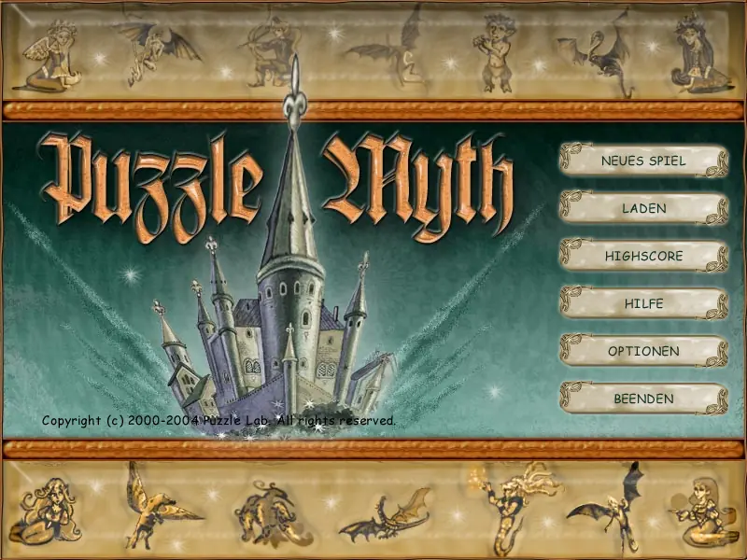View the HIGHSCORE table
The height and width of the screenshot is (560, 747).
pyautogui.click(x=643, y=256)
